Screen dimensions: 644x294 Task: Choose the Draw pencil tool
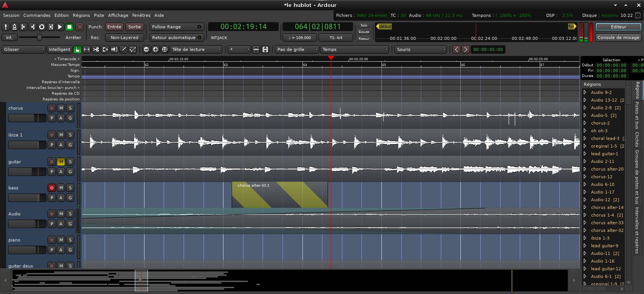pos(123,49)
